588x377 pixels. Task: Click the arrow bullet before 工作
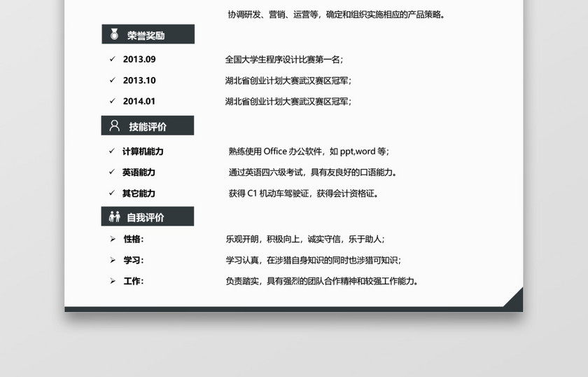(113, 281)
